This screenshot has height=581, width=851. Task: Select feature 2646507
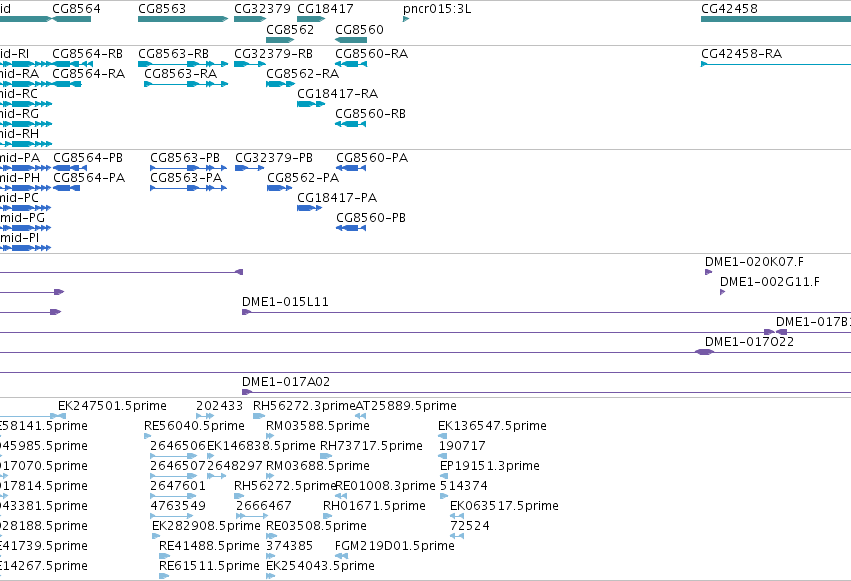coord(173,476)
